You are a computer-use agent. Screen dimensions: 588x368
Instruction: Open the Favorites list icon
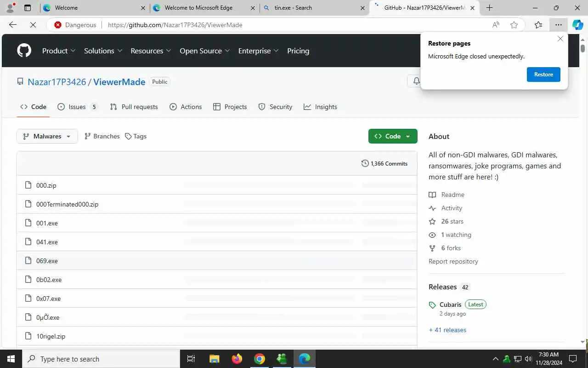click(x=538, y=25)
